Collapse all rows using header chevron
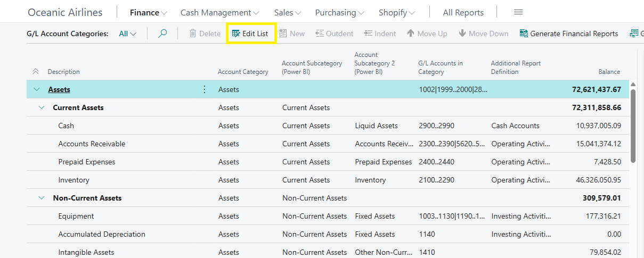This screenshot has width=644, height=258. point(36,71)
